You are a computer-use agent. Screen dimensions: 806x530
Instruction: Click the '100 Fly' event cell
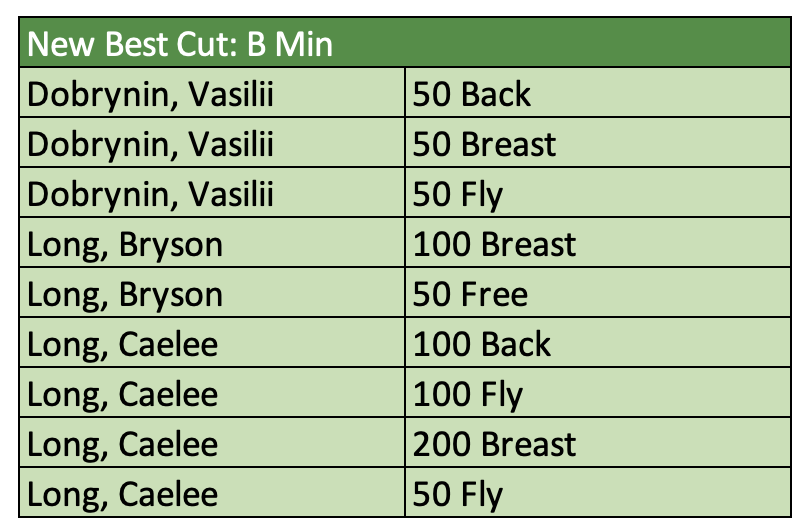click(x=468, y=394)
